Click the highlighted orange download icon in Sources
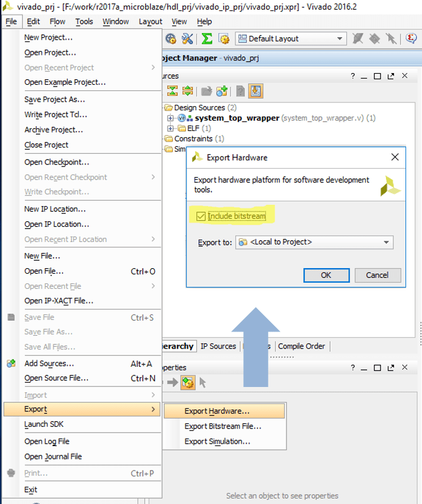Viewport: 422px width, 504px height. pos(256,91)
